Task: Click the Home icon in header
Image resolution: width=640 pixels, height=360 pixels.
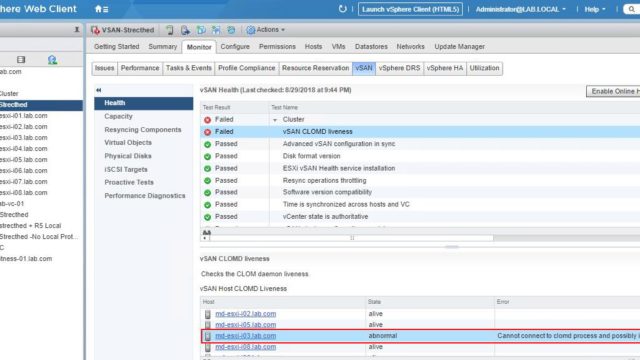Action: [98, 9]
